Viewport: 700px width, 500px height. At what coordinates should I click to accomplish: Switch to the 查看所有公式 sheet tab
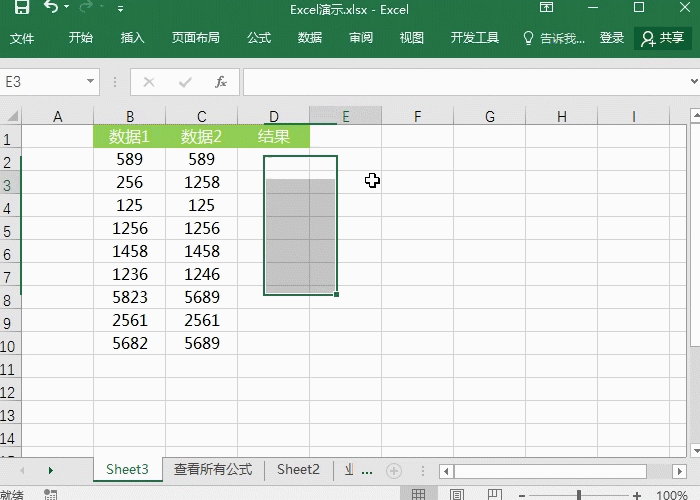[x=213, y=469]
